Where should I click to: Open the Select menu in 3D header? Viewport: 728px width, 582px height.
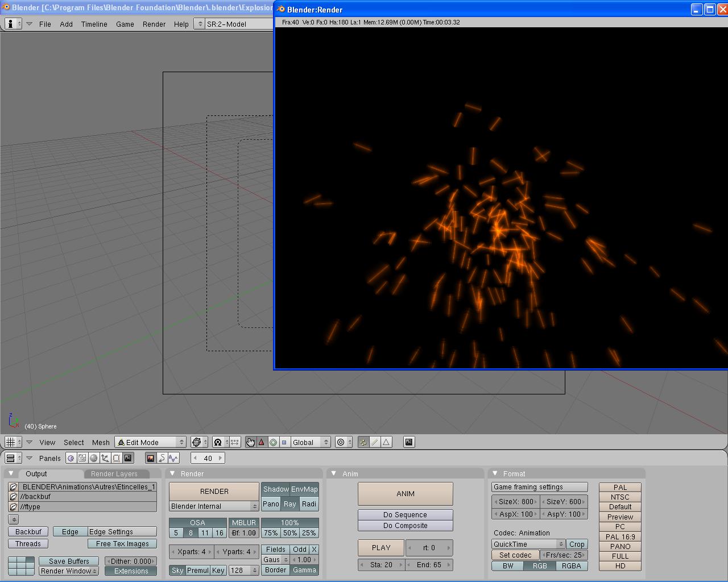pos(74,442)
